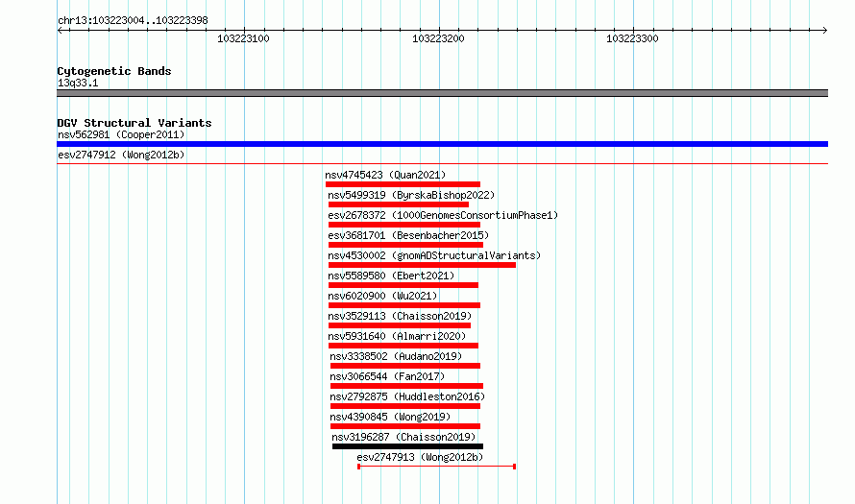Click the DGV Structural Variants track title

coord(134,123)
